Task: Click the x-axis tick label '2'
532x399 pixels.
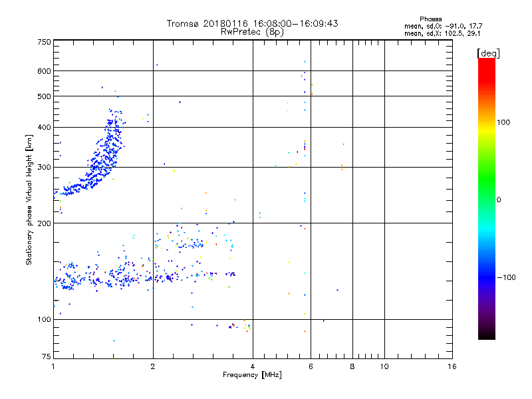Action: pyautogui.click(x=153, y=366)
